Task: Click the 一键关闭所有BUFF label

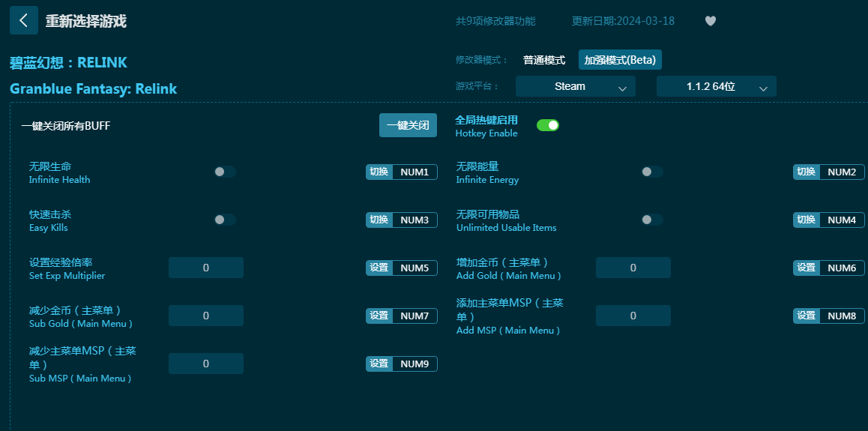Action: [x=66, y=126]
